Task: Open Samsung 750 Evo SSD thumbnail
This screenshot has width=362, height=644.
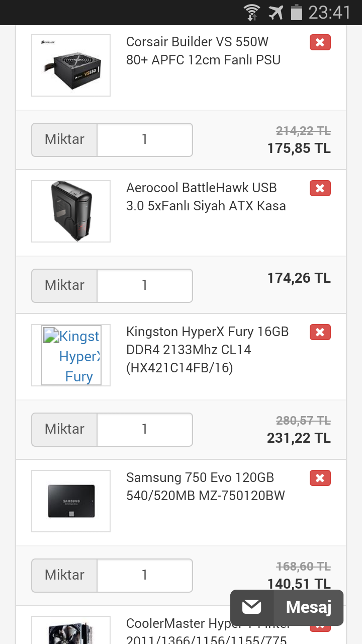Action: (71, 501)
